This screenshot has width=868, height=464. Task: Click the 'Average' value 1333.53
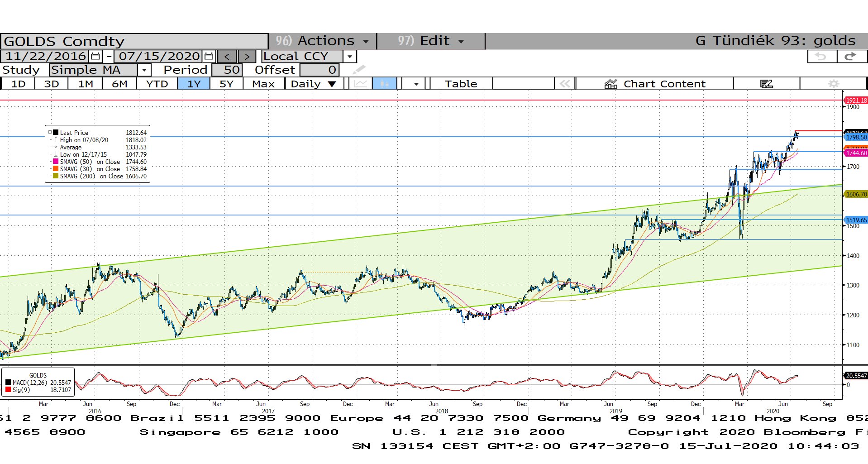[x=136, y=147]
